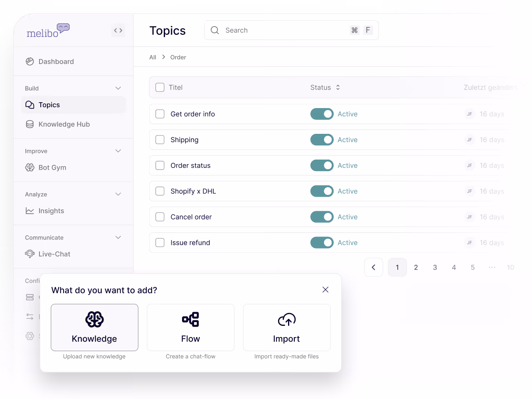Open the Bot Gym menu item
This screenshot has width=532, height=399.
tap(74, 167)
